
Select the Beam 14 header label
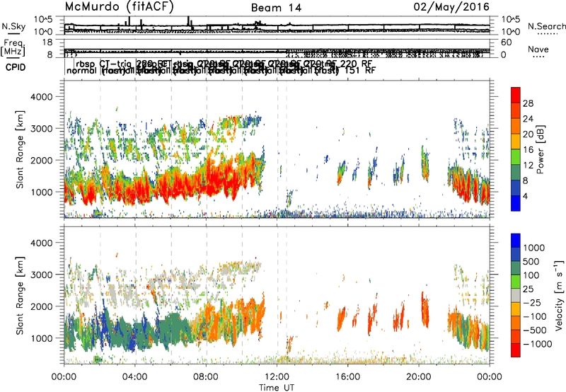276,8
